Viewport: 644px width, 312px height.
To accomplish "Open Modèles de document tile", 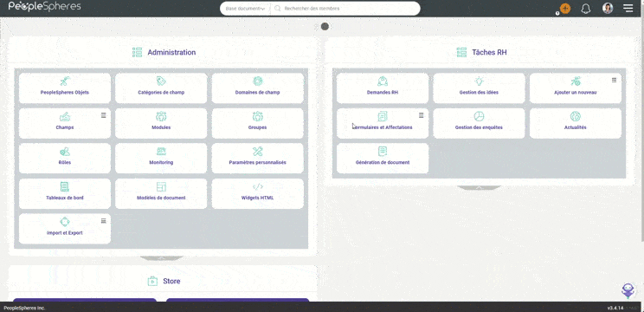I will pos(161,193).
